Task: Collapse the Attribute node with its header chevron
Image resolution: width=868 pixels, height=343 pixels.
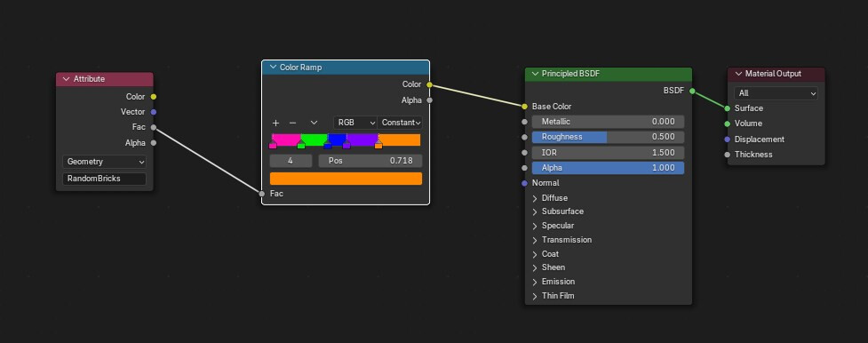Action: click(x=67, y=79)
